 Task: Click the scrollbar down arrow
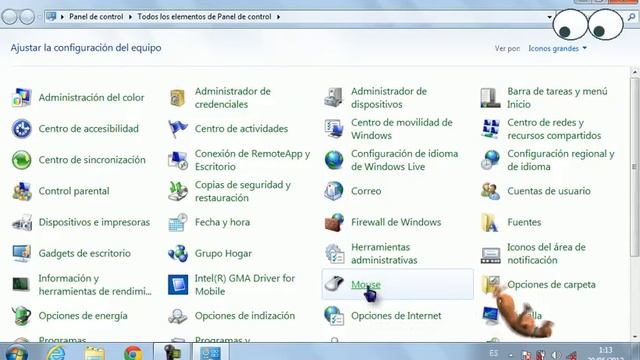634,337
